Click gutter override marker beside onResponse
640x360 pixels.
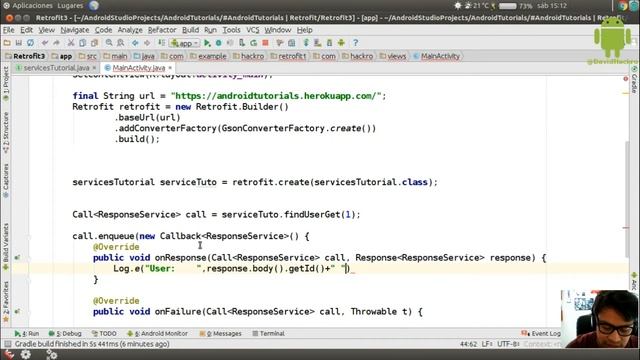click(x=17, y=258)
